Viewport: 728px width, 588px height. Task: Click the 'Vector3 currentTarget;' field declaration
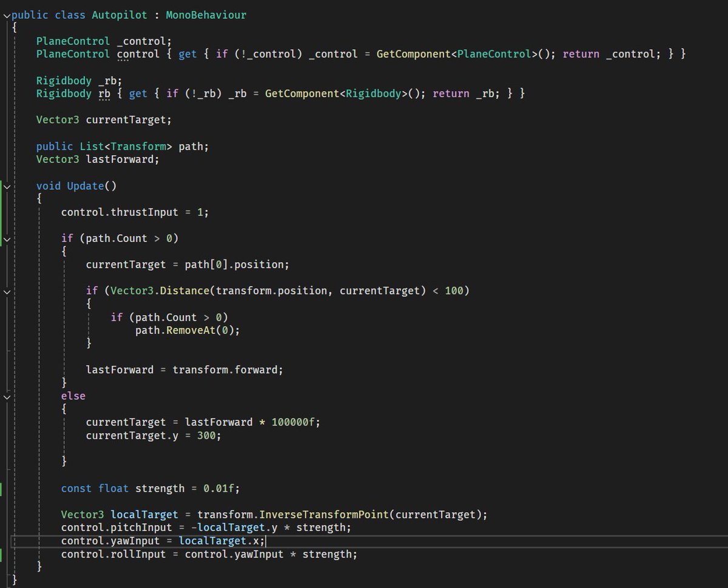pyautogui.click(x=104, y=119)
